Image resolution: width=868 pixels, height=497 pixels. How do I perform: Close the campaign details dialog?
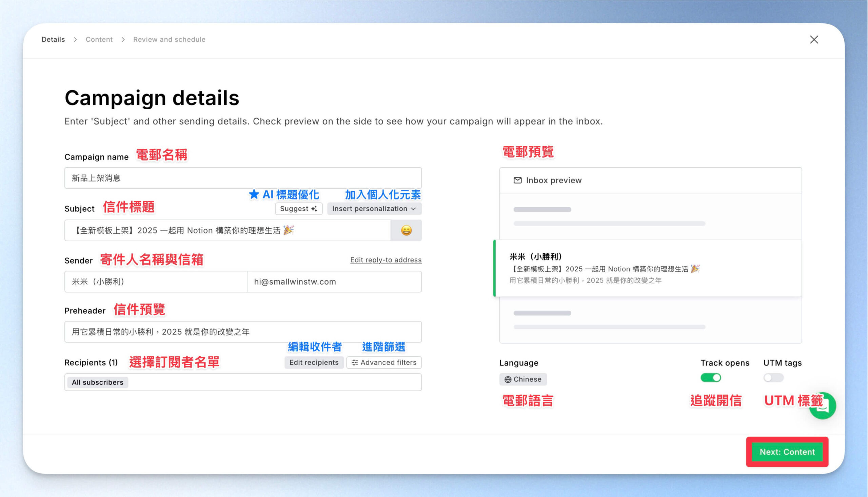(814, 40)
